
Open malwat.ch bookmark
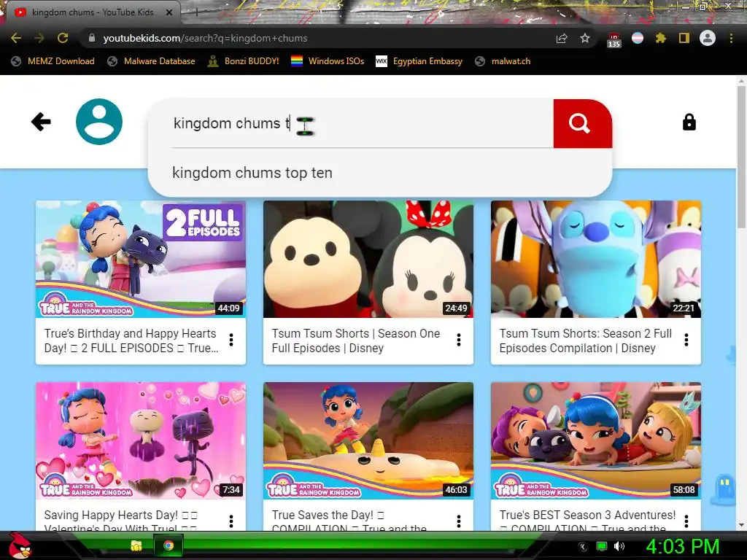pyautogui.click(x=503, y=61)
